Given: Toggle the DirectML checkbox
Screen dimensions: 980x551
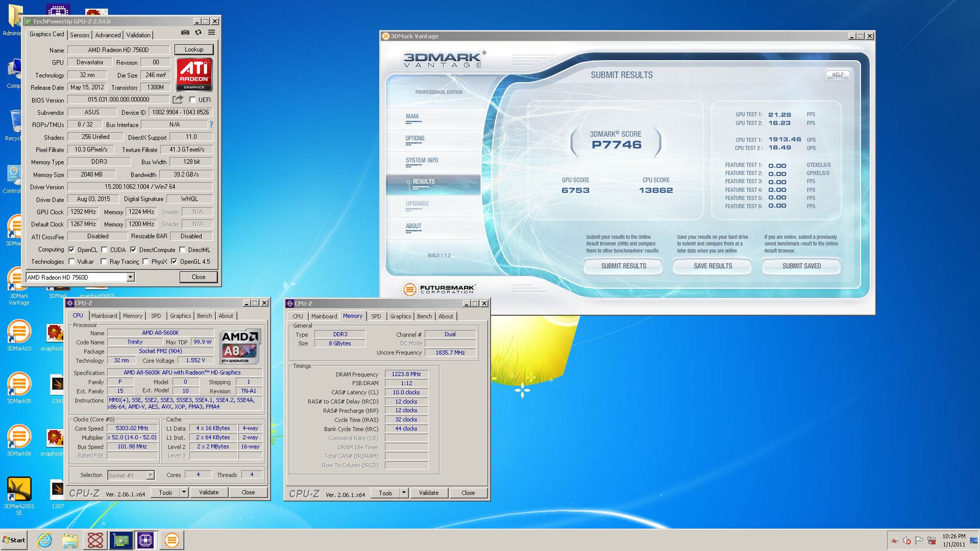Looking at the screenshot, I should 182,250.
